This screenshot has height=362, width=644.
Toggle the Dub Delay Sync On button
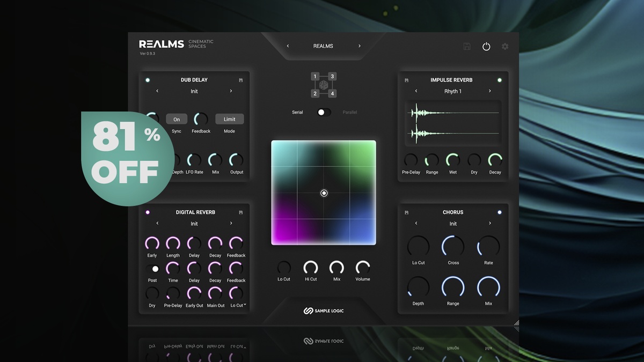(x=177, y=119)
